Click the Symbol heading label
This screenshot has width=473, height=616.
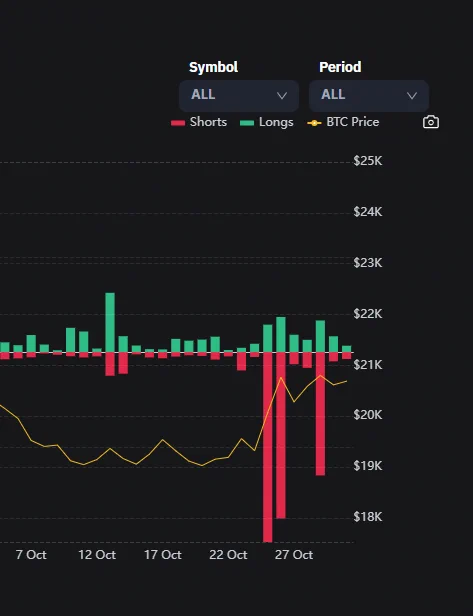213,67
